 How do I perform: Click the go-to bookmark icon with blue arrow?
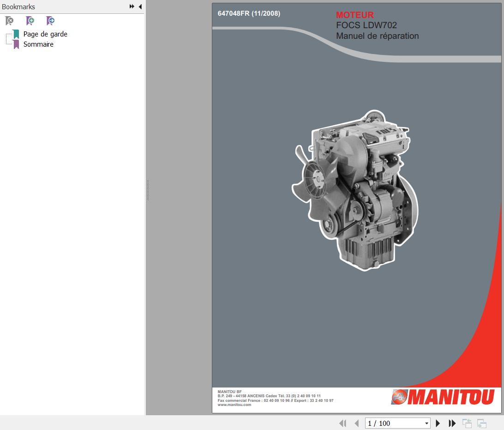tap(50, 21)
